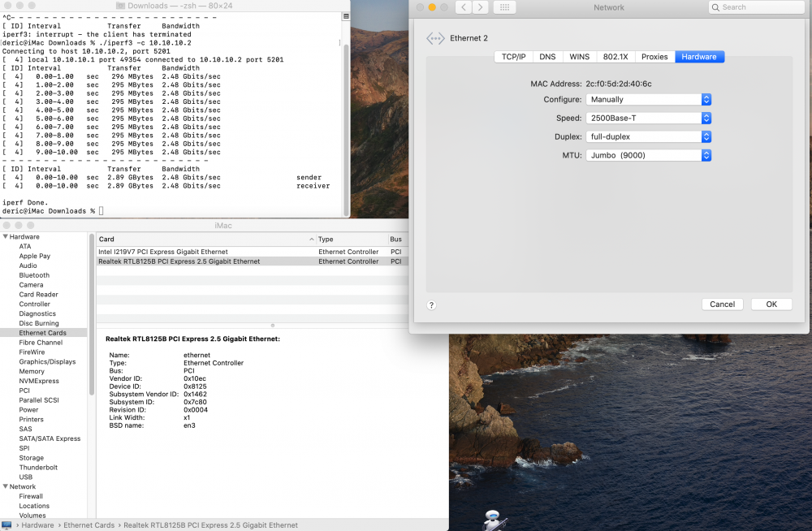
Task: Click the Terminal window vertical scrollbar
Action: click(x=346, y=130)
